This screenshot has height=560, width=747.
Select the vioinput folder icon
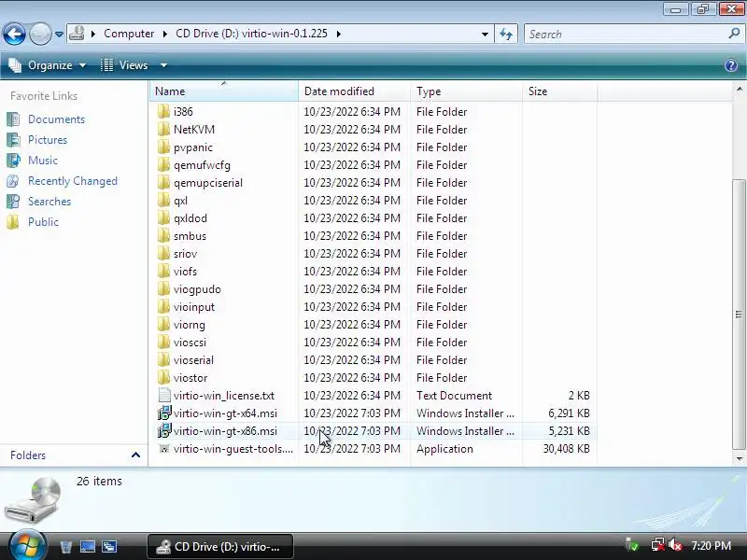pyautogui.click(x=163, y=307)
